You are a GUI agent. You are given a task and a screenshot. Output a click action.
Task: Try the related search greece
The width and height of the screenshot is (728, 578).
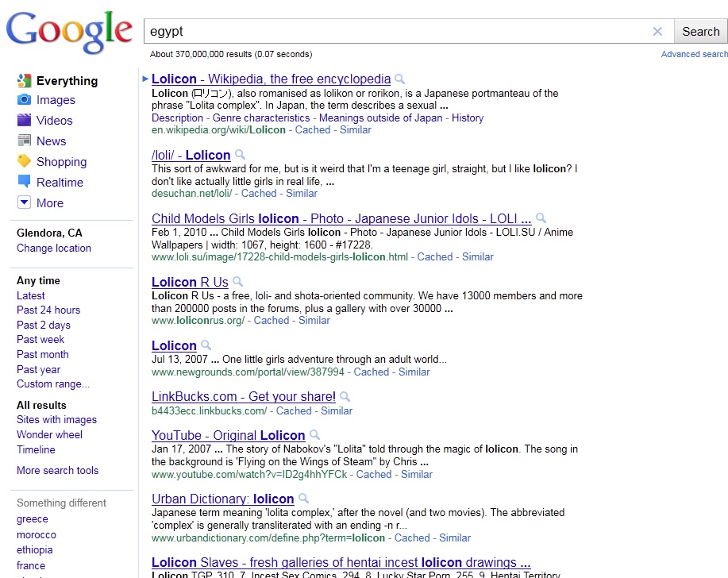click(x=32, y=519)
